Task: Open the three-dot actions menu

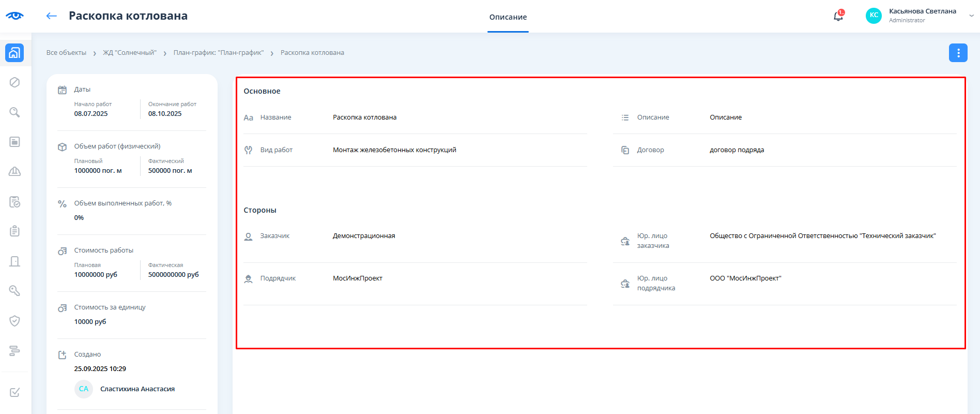Action: click(958, 53)
